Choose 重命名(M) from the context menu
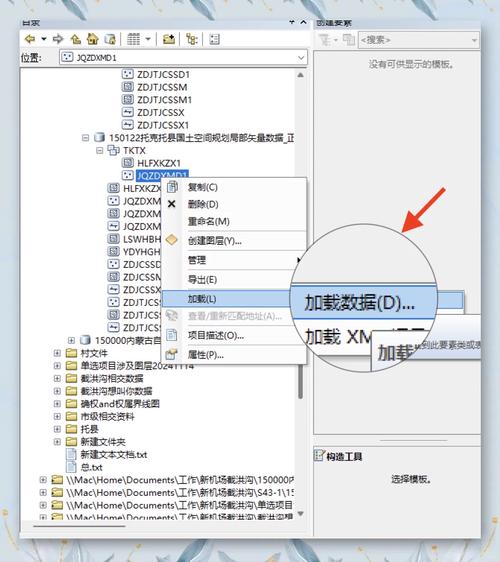Image resolution: width=500 pixels, height=562 pixels. click(x=234, y=222)
